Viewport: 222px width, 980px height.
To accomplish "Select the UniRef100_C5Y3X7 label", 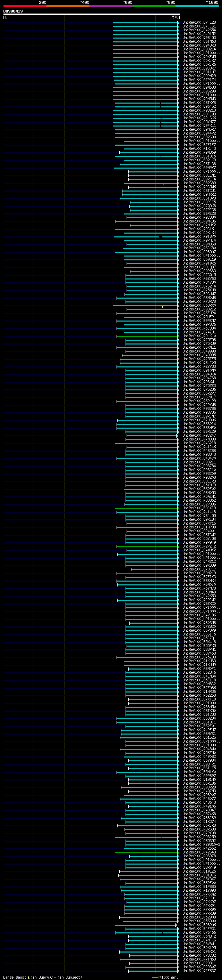I will click(199, 879).
